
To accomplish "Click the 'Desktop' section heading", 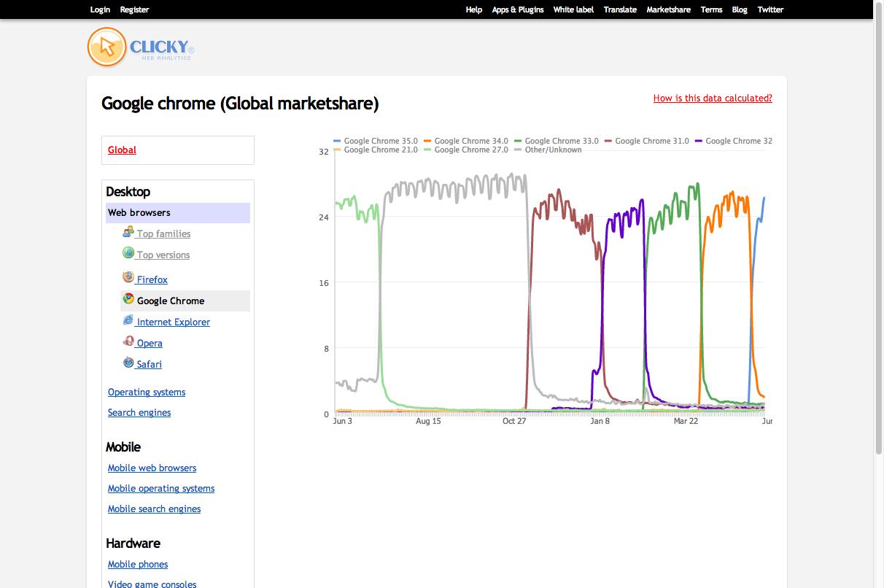I will pyautogui.click(x=128, y=192).
